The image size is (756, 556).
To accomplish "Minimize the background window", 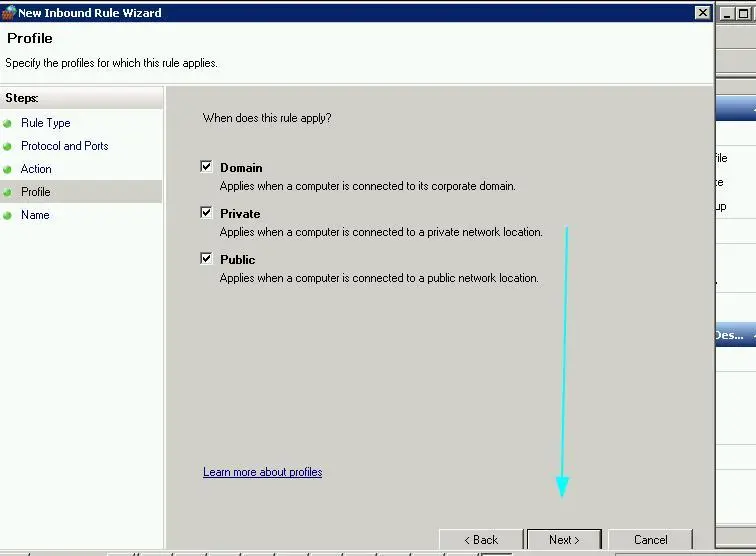I will (727, 14).
